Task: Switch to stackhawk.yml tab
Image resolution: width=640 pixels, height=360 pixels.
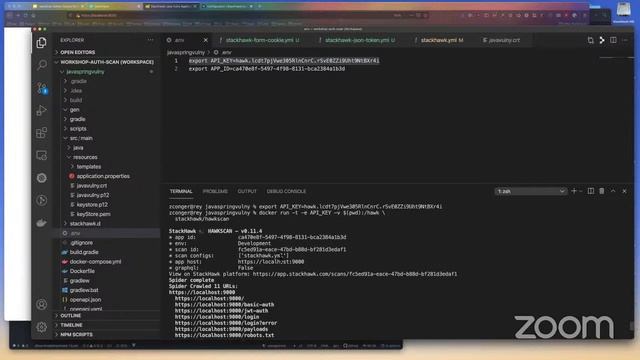Action: tap(439, 40)
